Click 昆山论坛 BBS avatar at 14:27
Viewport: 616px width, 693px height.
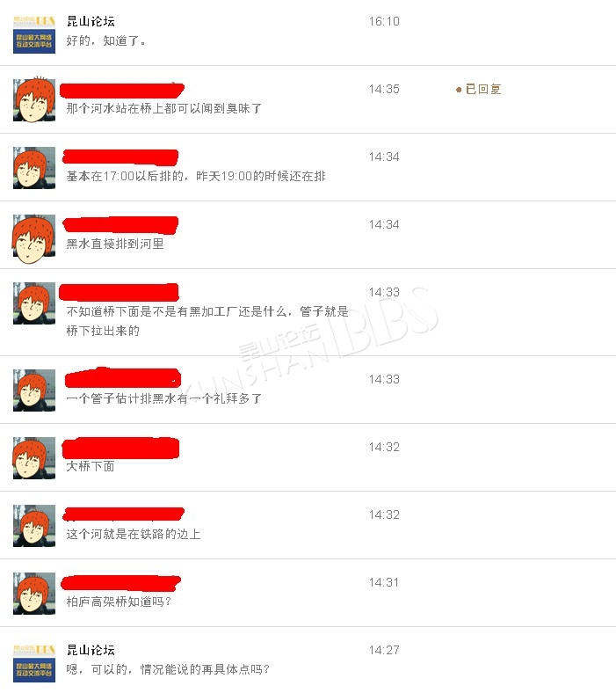(x=34, y=662)
